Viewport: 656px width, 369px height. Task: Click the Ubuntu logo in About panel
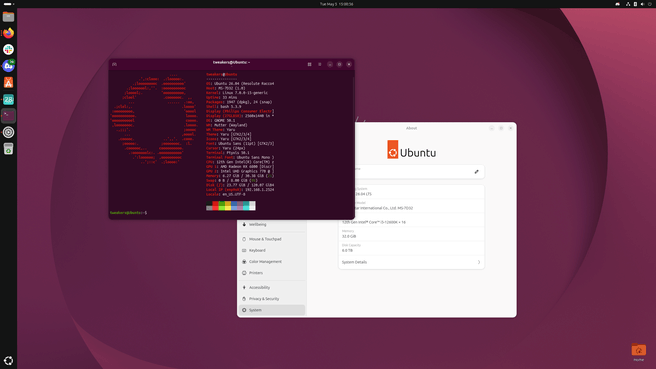click(x=411, y=150)
